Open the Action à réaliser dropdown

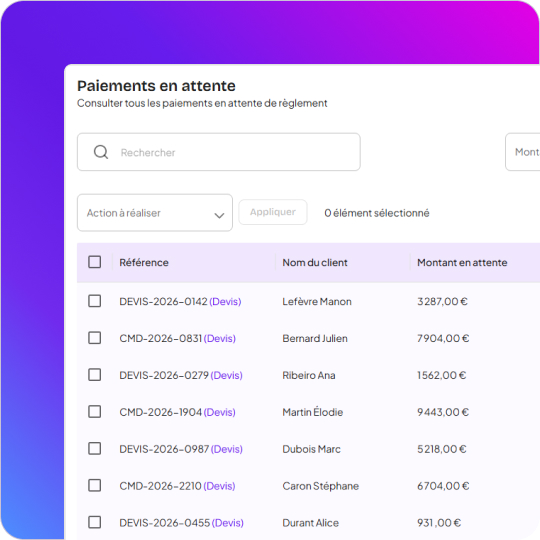[x=155, y=213]
